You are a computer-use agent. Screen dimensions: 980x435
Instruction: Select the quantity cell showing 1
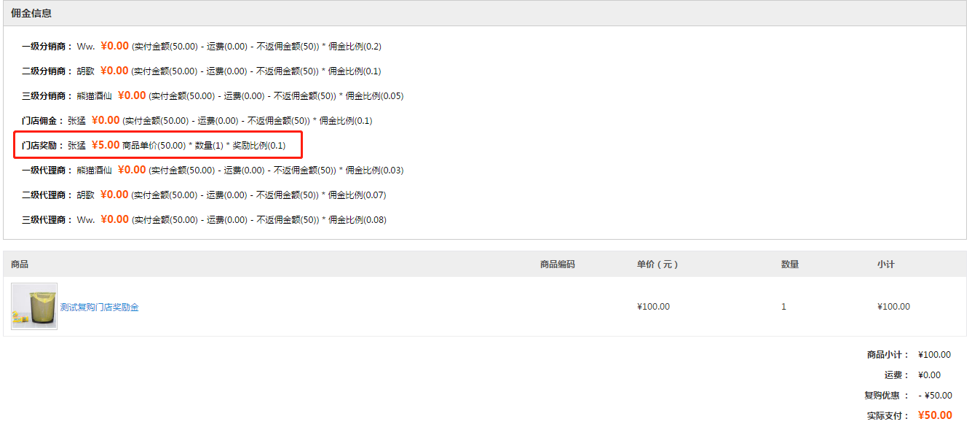(784, 307)
